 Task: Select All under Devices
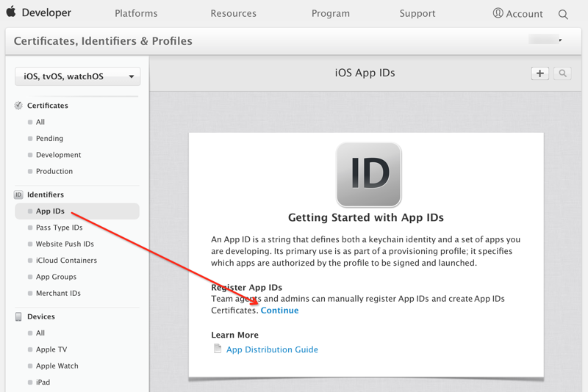pos(40,333)
